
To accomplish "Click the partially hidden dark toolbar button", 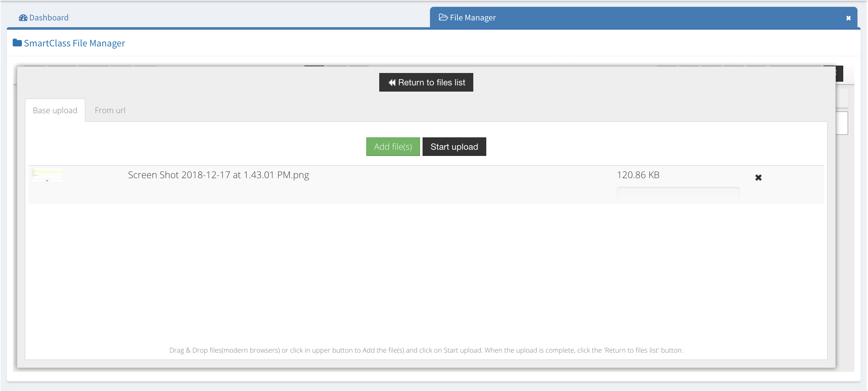I will click(839, 74).
